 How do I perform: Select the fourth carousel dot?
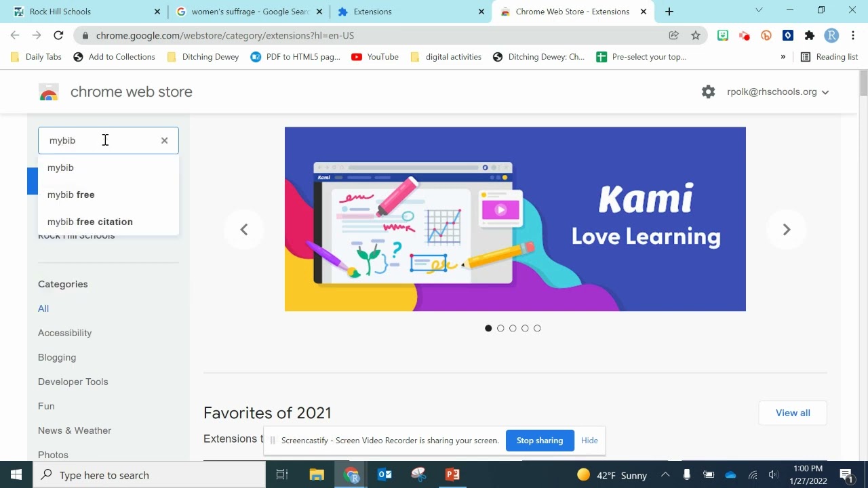coord(525,328)
